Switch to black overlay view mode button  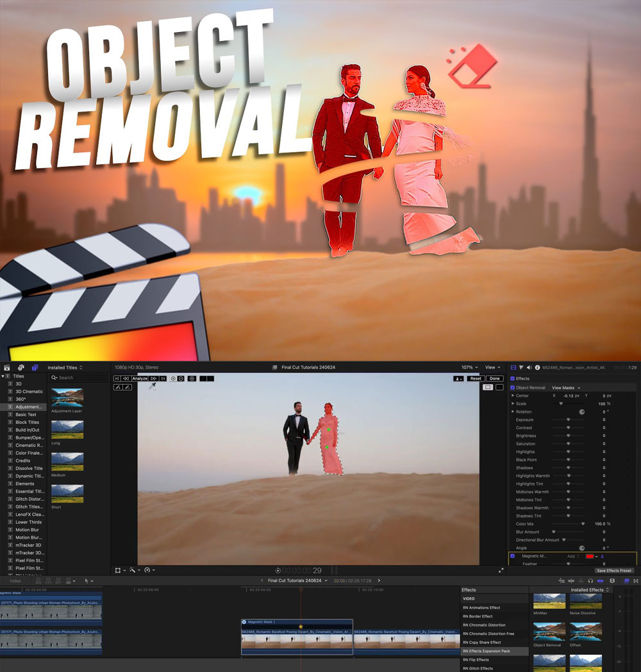pyautogui.click(x=499, y=387)
